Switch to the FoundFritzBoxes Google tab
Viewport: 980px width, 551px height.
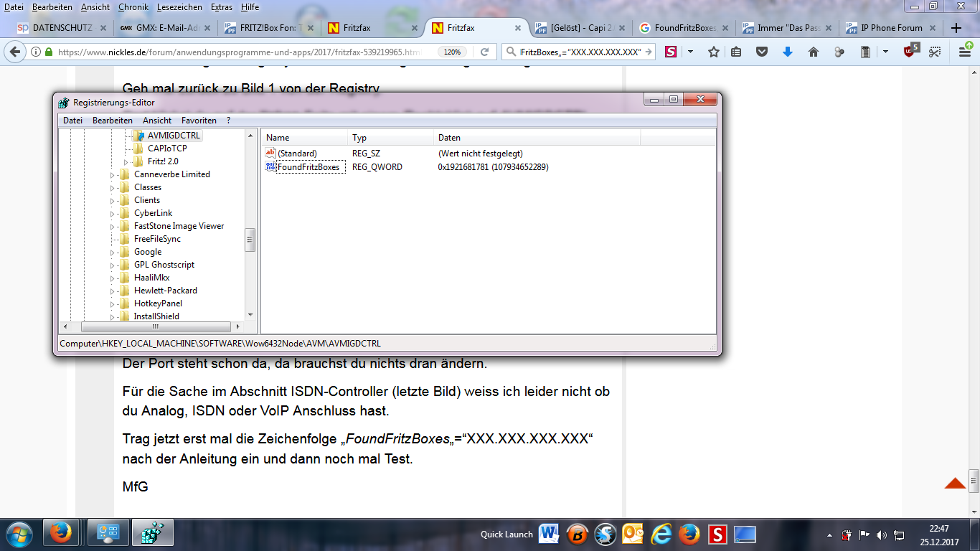tap(684, 28)
